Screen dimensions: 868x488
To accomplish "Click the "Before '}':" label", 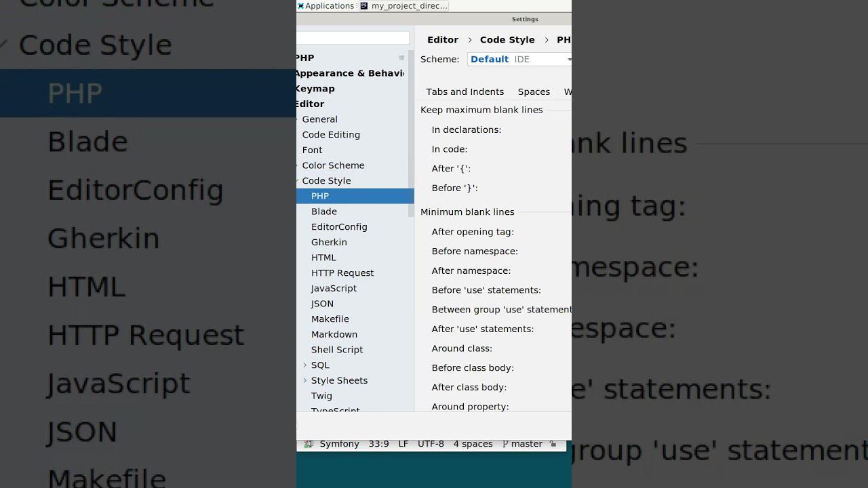I will pos(455,188).
